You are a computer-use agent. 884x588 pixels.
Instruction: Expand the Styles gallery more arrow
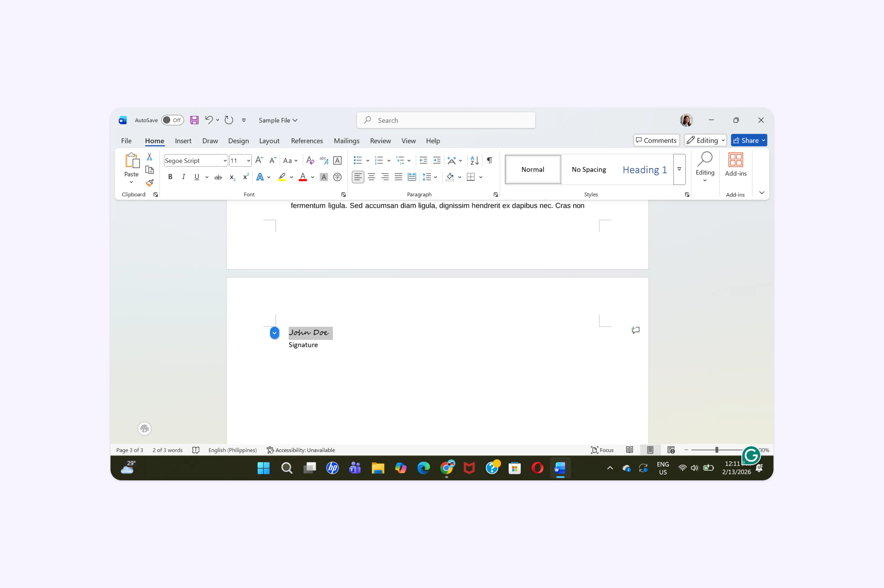(679, 169)
